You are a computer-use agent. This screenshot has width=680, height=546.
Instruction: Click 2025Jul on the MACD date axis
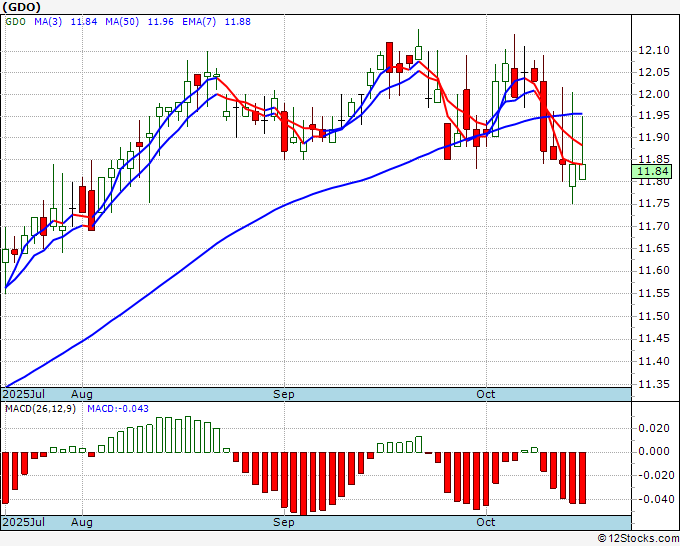(23, 522)
